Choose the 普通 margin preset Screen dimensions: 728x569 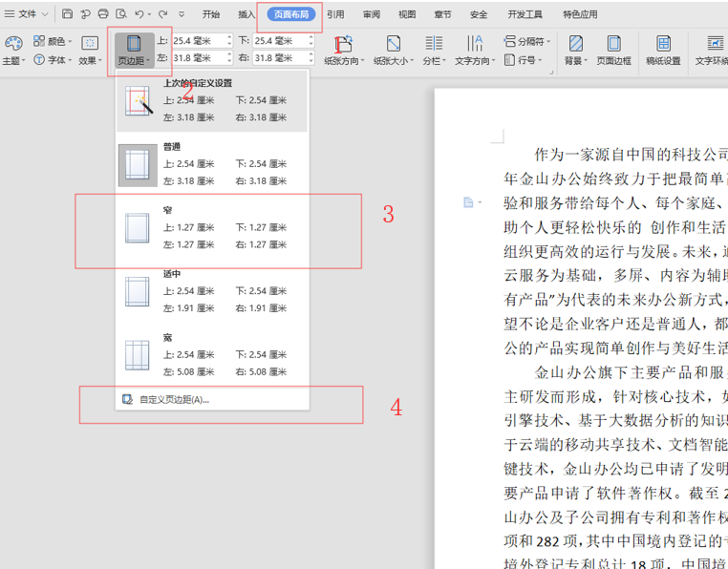[212, 164]
